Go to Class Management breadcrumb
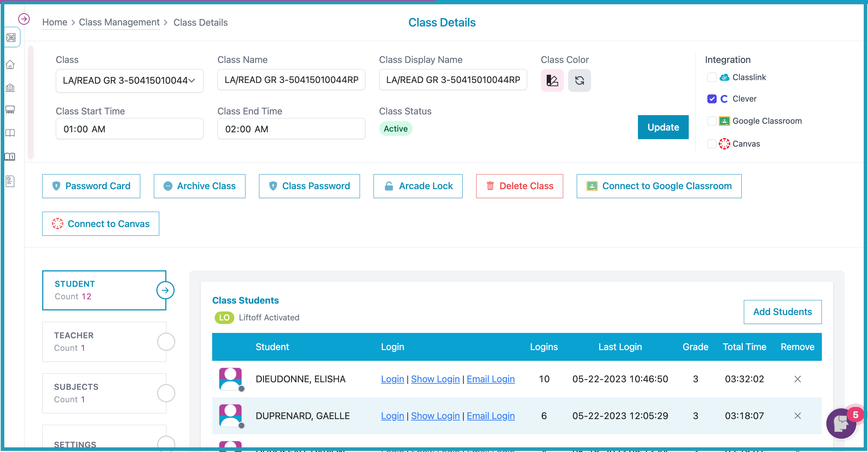The height and width of the screenshot is (452, 868). click(x=119, y=23)
